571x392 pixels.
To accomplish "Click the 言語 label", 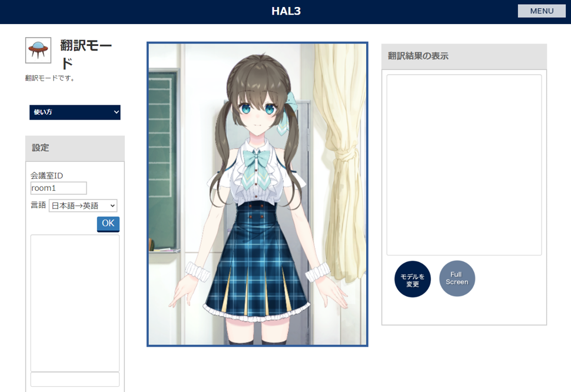I will 38,205.
